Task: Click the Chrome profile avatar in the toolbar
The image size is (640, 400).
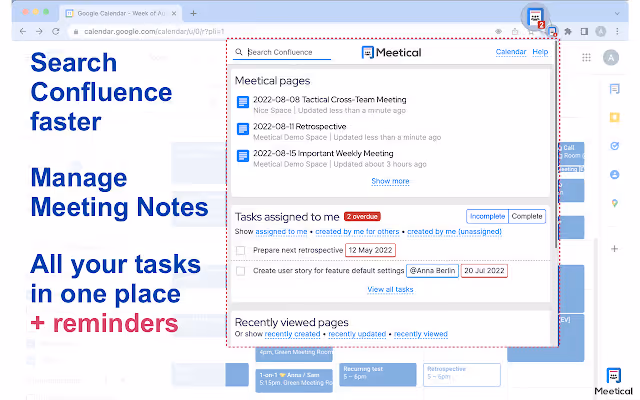Action: point(601,31)
